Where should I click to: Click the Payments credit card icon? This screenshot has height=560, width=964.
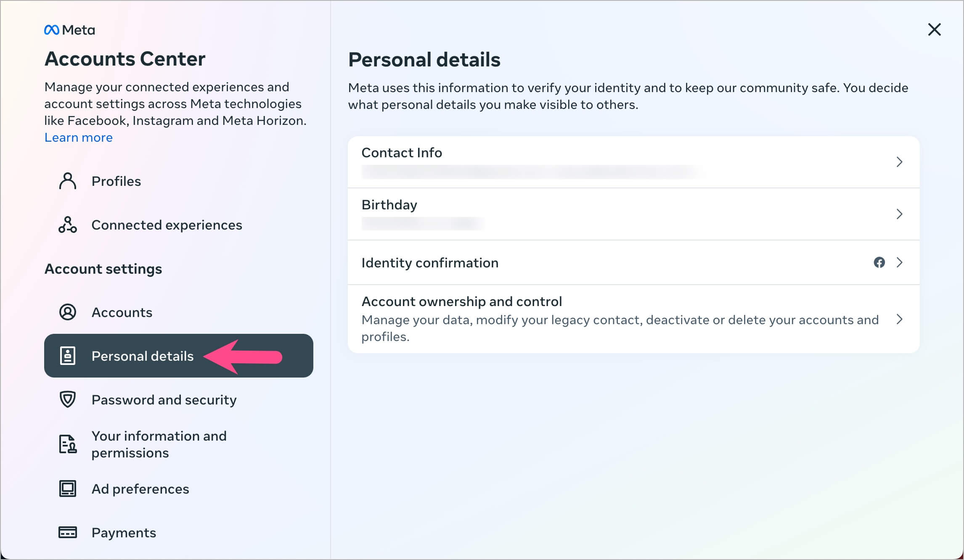(x=67, y=532)
